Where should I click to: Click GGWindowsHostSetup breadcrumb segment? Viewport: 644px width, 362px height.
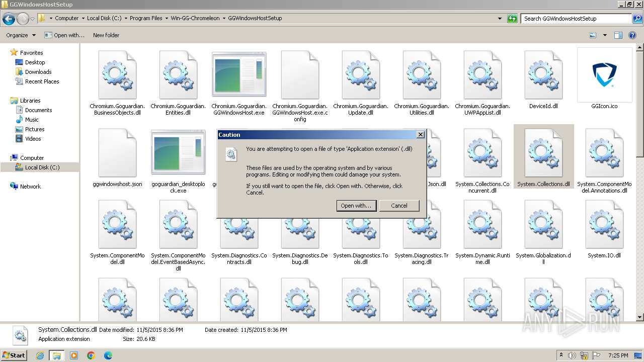click(x=255, y=18)
